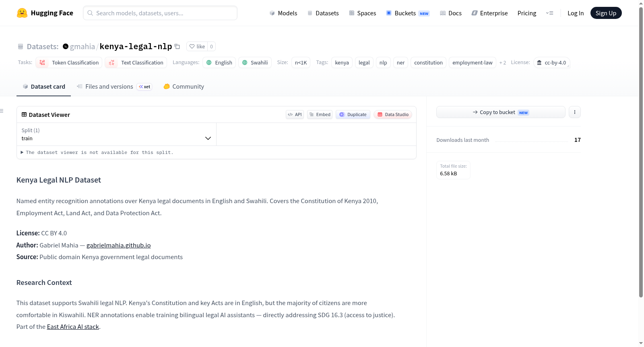Screen dimensions: 644x347
Task: Click the n<1K size tag
Action: click(301, 62)
